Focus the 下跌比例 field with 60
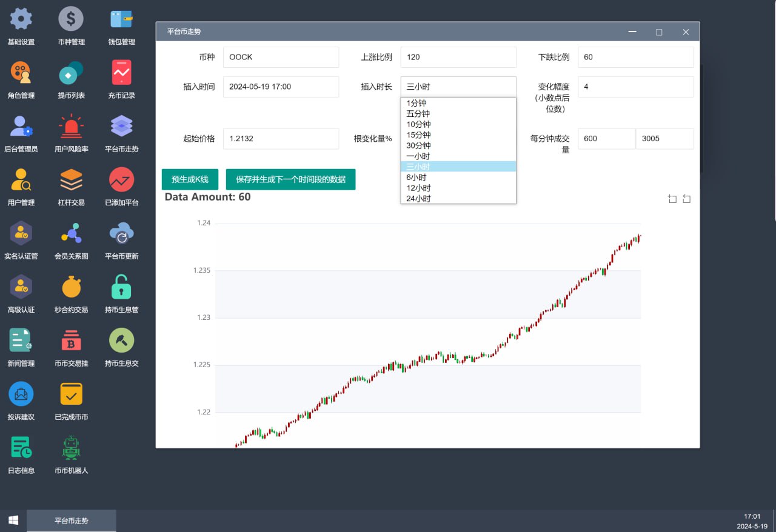The image size is (776, 532). 635,57
